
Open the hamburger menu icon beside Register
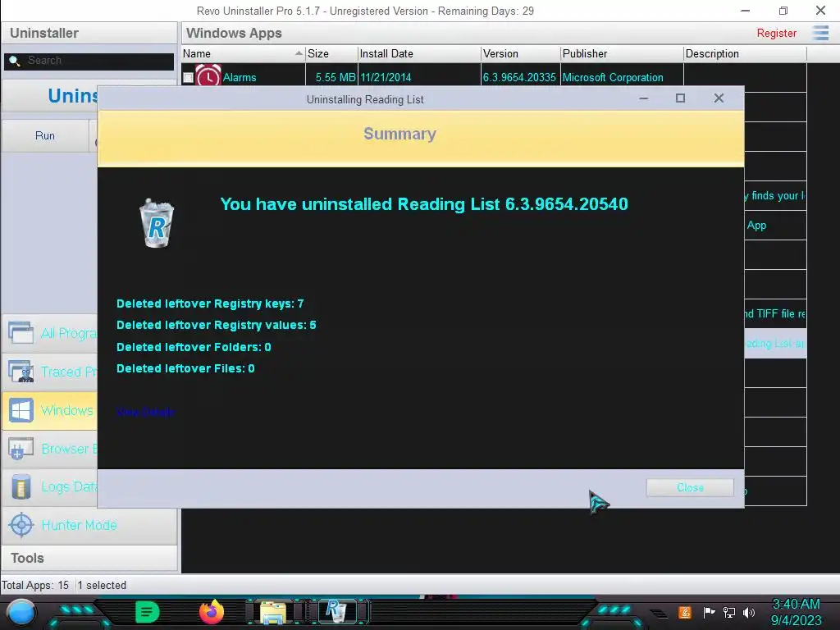pos(820,33)
